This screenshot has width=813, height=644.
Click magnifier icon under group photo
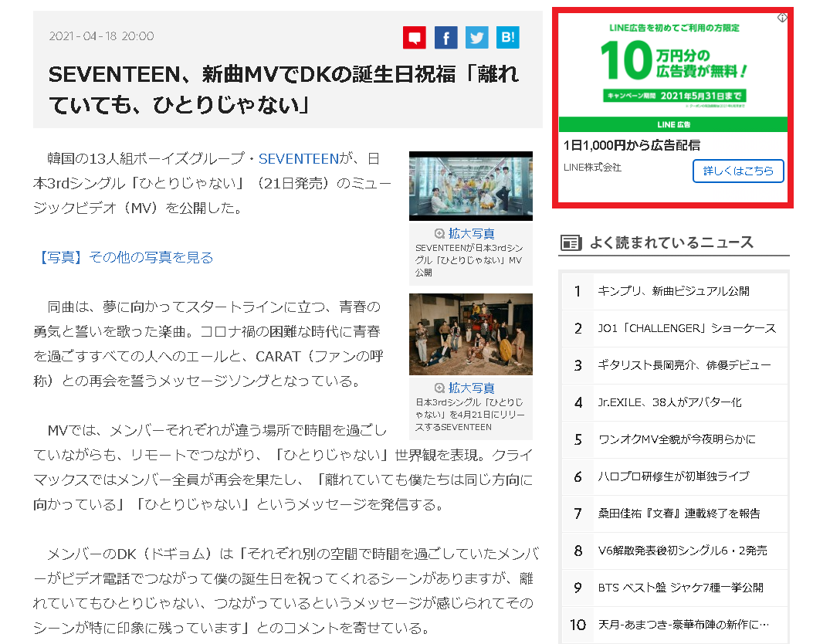[439, 388]
